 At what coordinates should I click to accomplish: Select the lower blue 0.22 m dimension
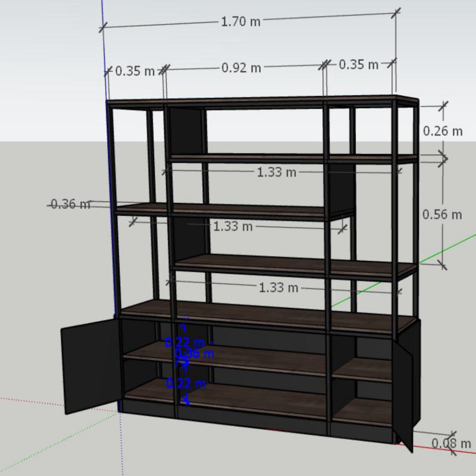186,383
